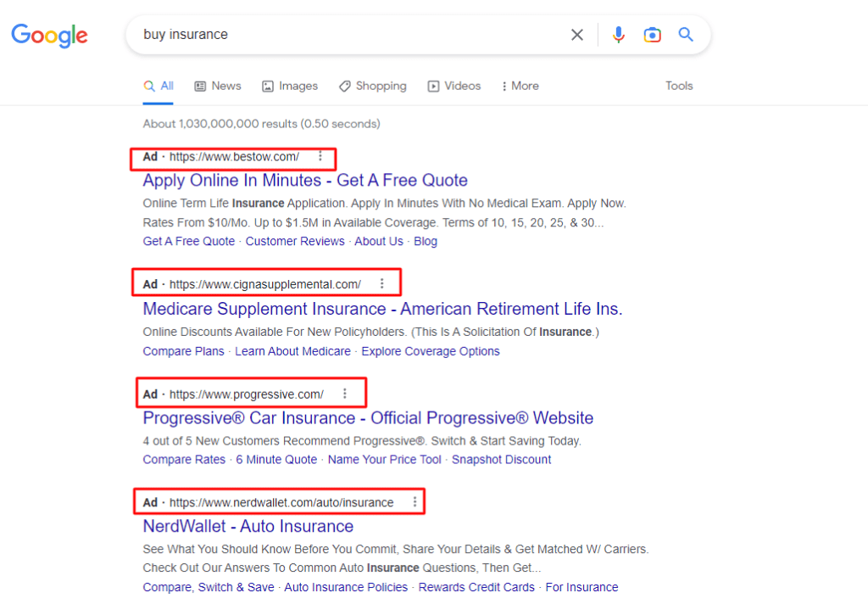868x604 pixels.
Task: Click the 'About 1,030,000,000 results' text
Action: coord(261,124)
